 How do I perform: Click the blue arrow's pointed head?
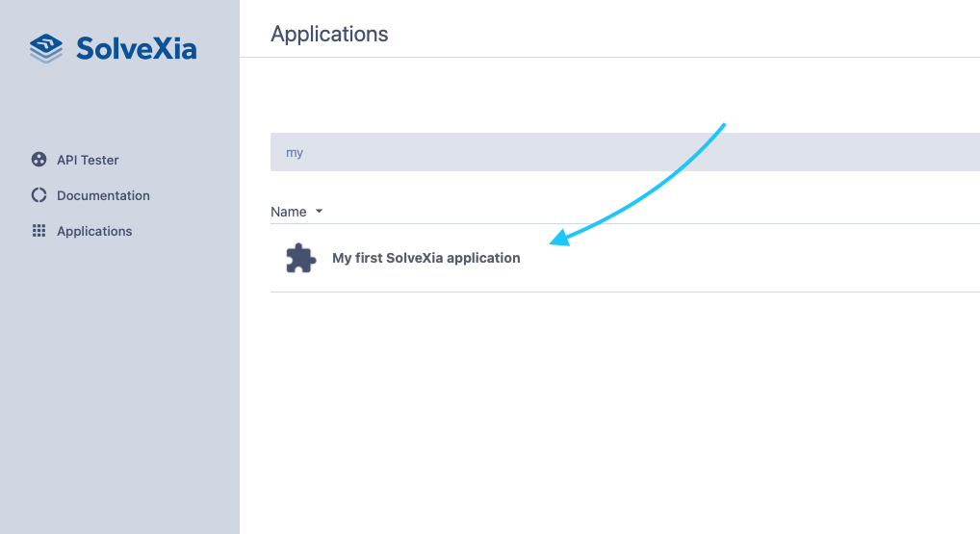pos(556,238)
